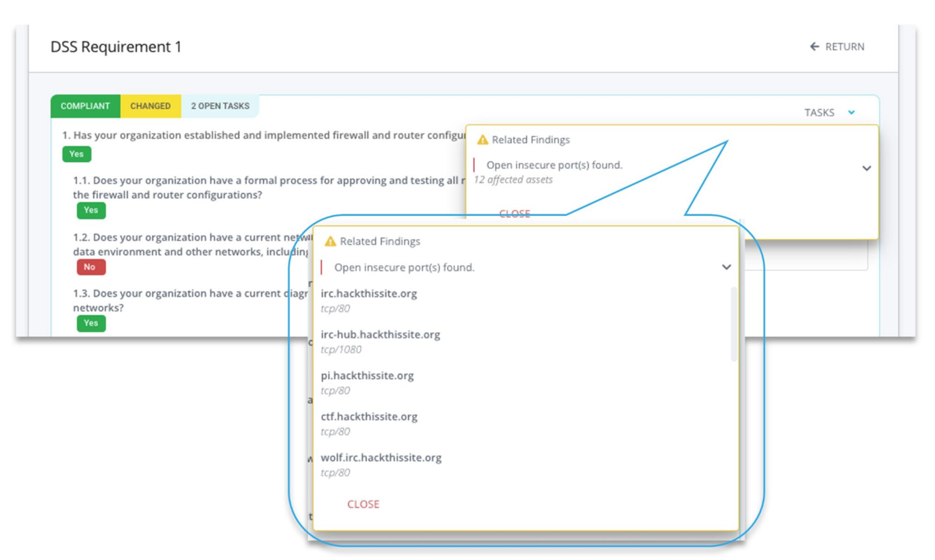Toggle the Yes answer on question 1.1
Screen dimensions: 935x560
(91, 210)
